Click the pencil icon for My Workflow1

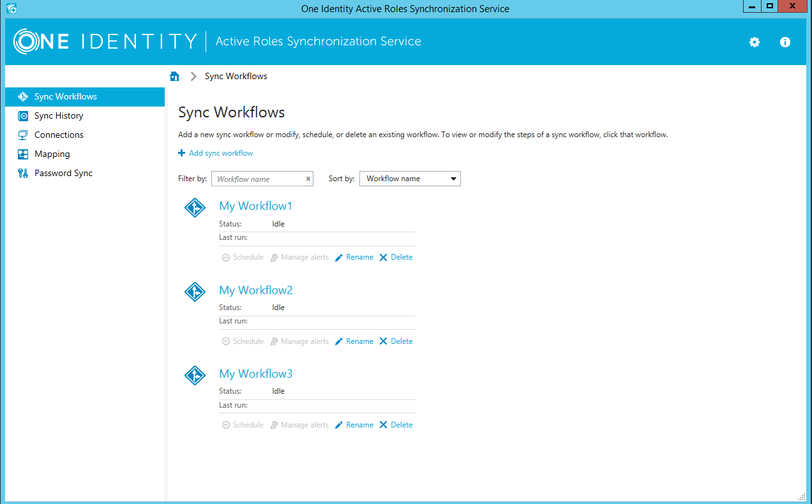339,258
